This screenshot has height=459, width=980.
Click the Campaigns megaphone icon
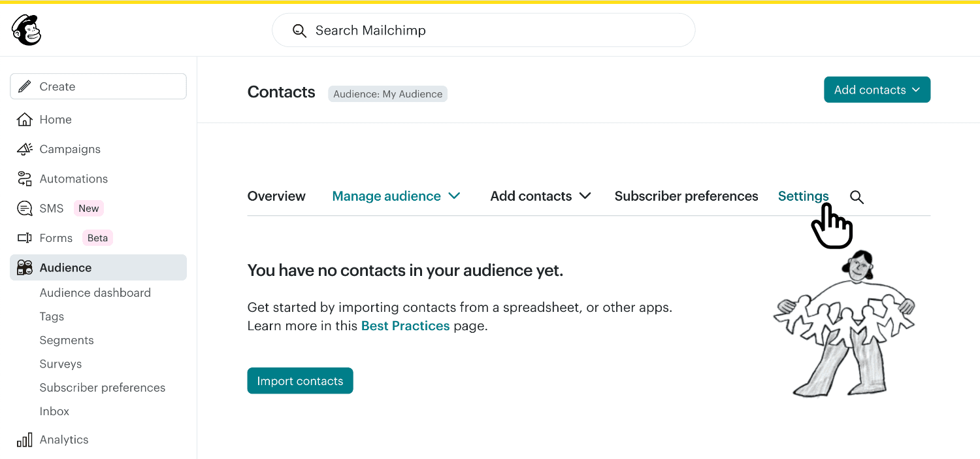(x=24, y=149)
